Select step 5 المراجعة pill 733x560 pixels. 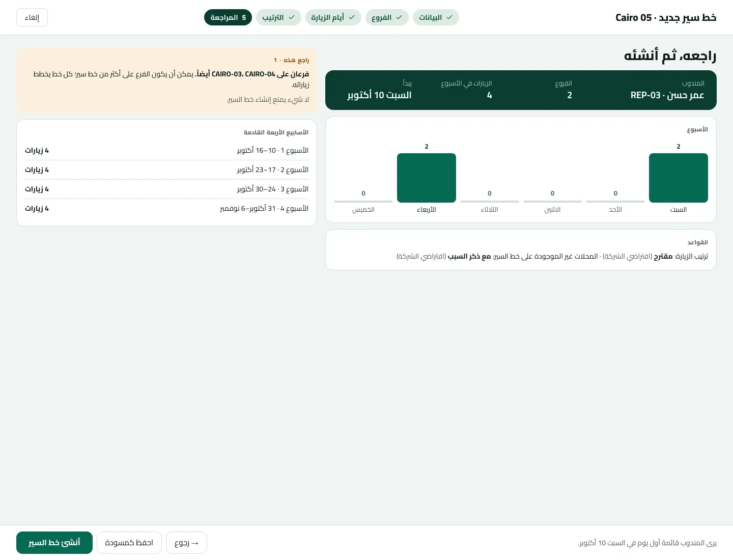(228, 17)
